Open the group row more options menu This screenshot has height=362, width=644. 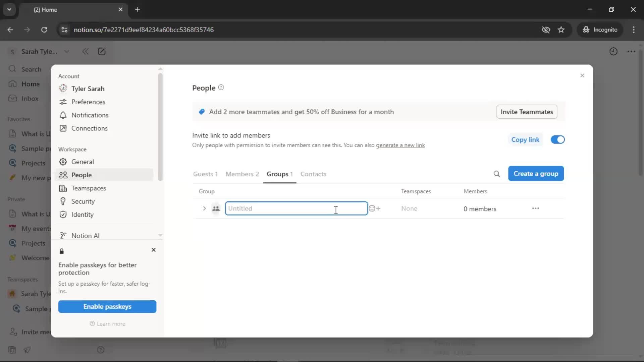(x=535, y=208)
